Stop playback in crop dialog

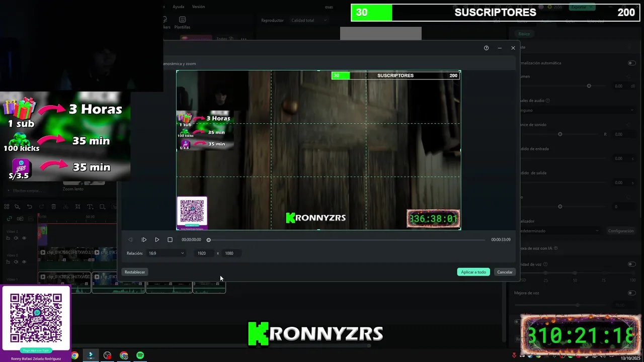tap(170, 240)
